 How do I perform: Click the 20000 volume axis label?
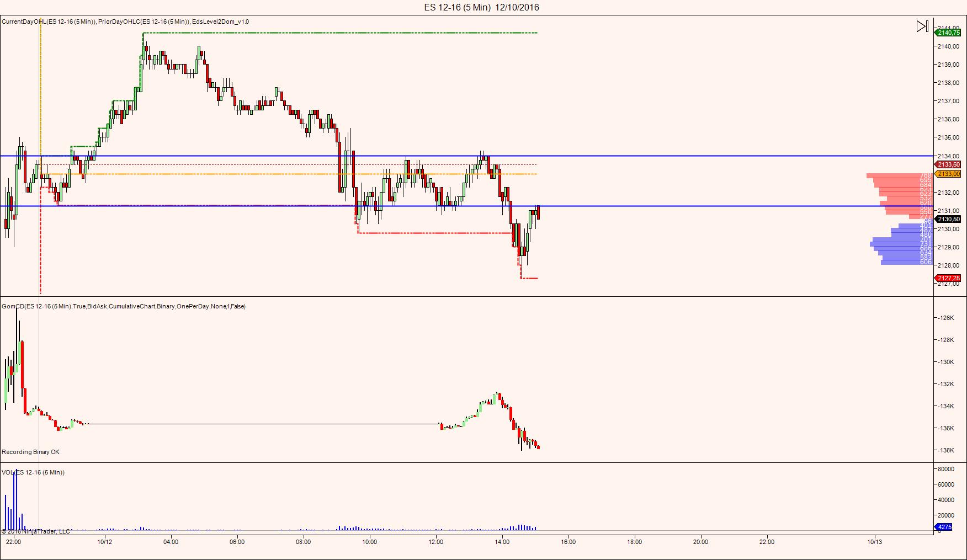(946, 515)
